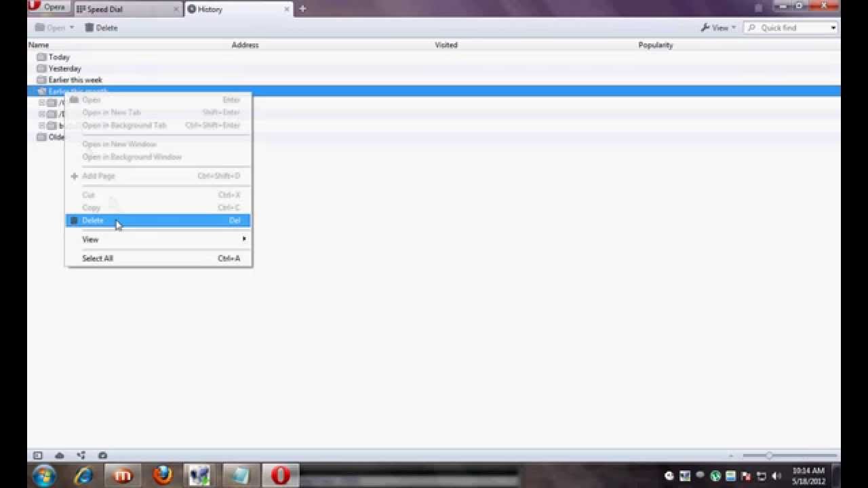Click Add Page in the context menu
The width and height of the screenshot is (868, 488).
(158, 176)
